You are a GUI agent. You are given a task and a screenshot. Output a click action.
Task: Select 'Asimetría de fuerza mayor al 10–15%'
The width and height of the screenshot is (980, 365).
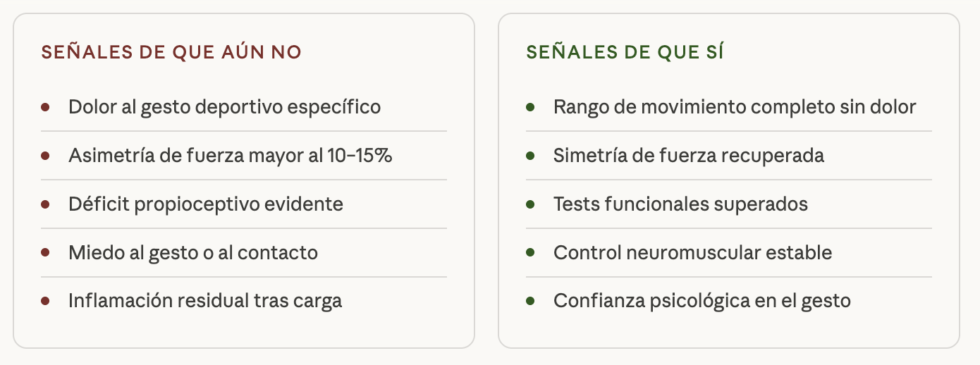230,156
